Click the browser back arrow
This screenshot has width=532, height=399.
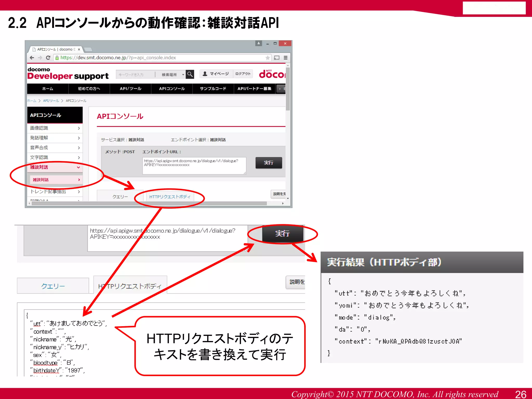(x=32, y=58)
